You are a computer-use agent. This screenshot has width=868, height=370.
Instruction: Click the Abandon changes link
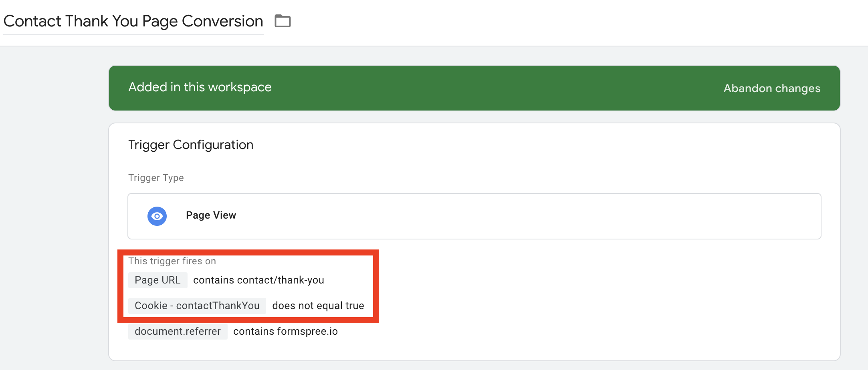click(x=771, y=88)
